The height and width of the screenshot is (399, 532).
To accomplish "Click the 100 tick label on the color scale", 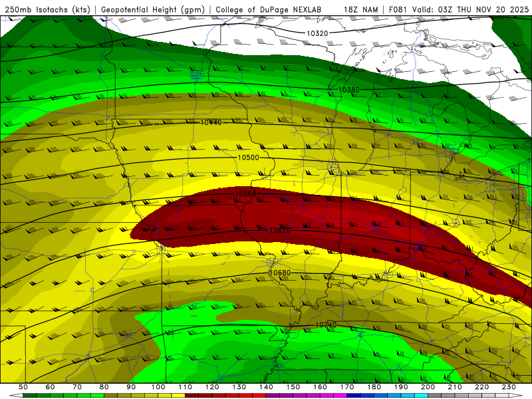I will pos(158,387).
